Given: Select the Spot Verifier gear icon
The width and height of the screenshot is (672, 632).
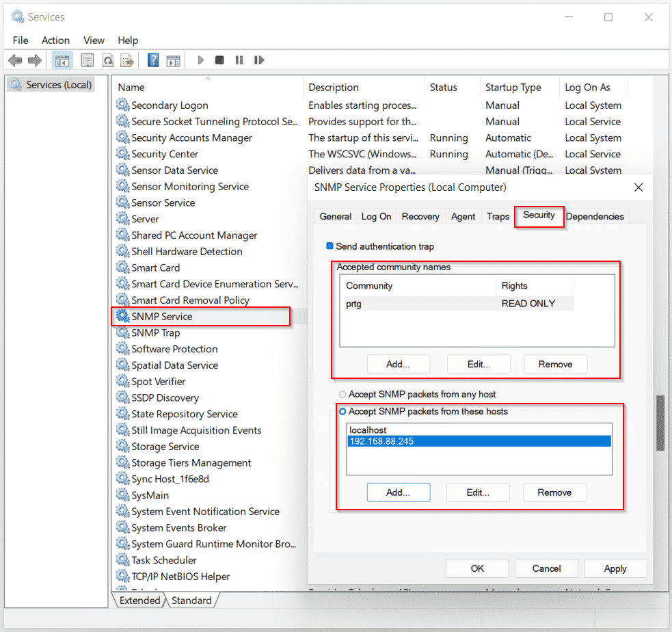Looking at the screenshot, I should [122, 381].
